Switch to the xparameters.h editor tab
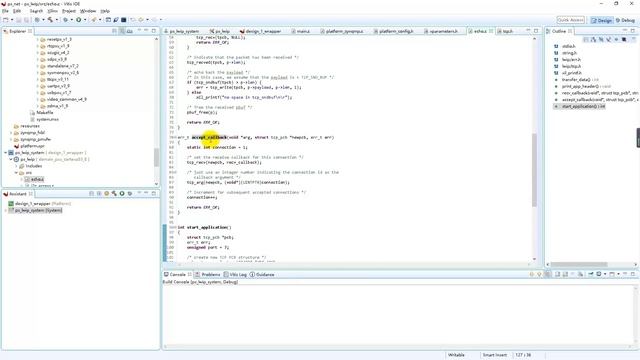This screenshot has width=640, height=360. click(x=441, y=31)
